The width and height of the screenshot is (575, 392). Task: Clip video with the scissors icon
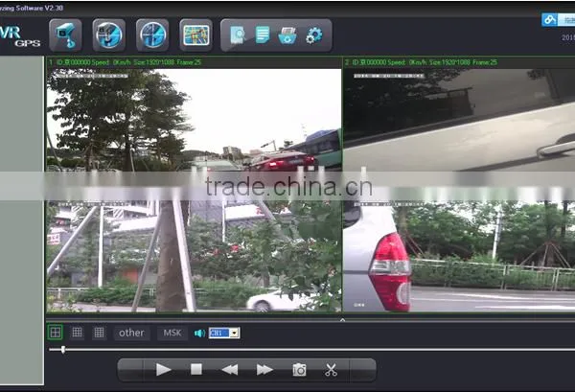pyautogui.click(x=332, y=370)
